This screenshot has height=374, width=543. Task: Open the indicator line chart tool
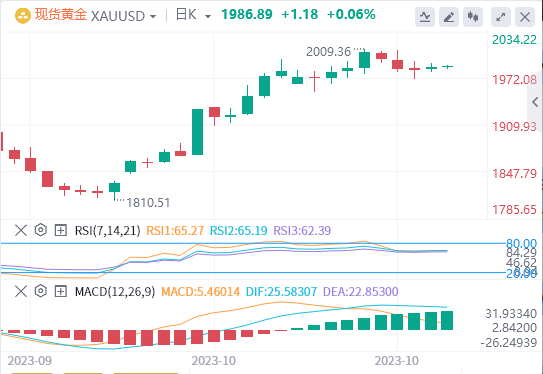click(425, 17)
